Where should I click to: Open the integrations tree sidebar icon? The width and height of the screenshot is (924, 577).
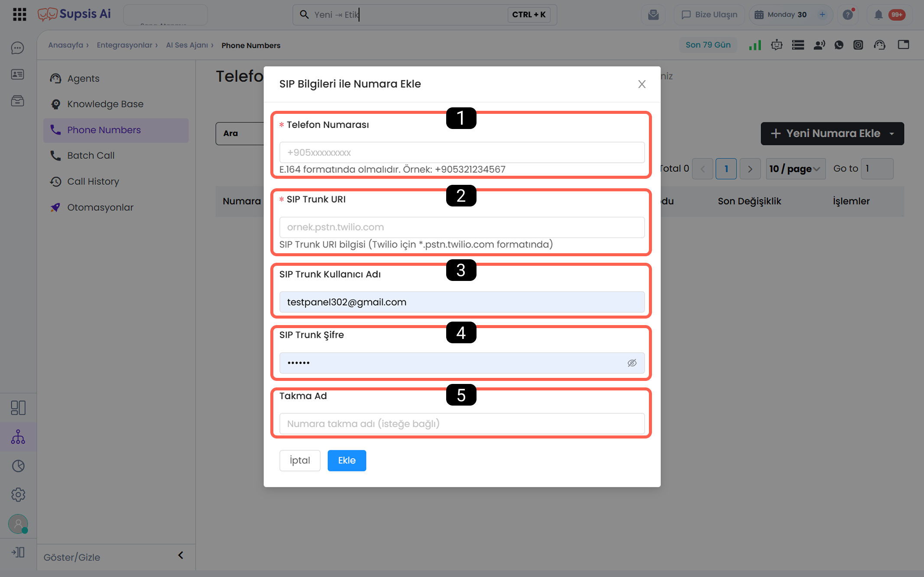tap(18, 437)
